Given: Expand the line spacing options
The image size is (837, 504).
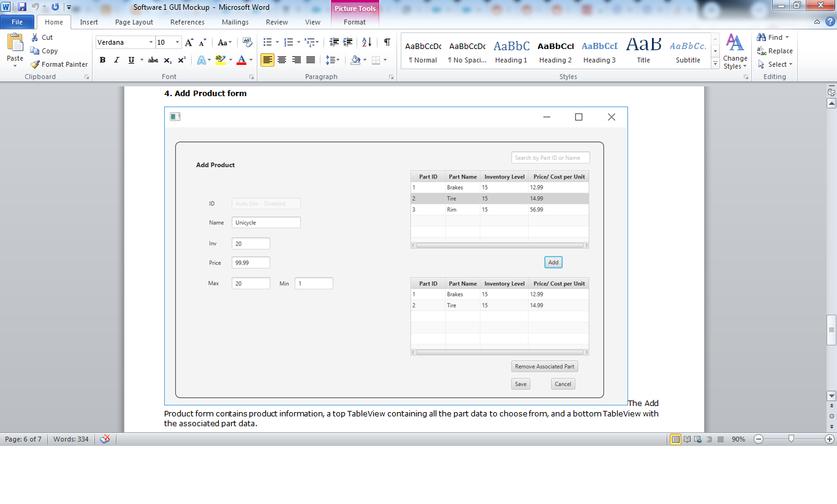Looking at the screenshot, I should [333, 59].
